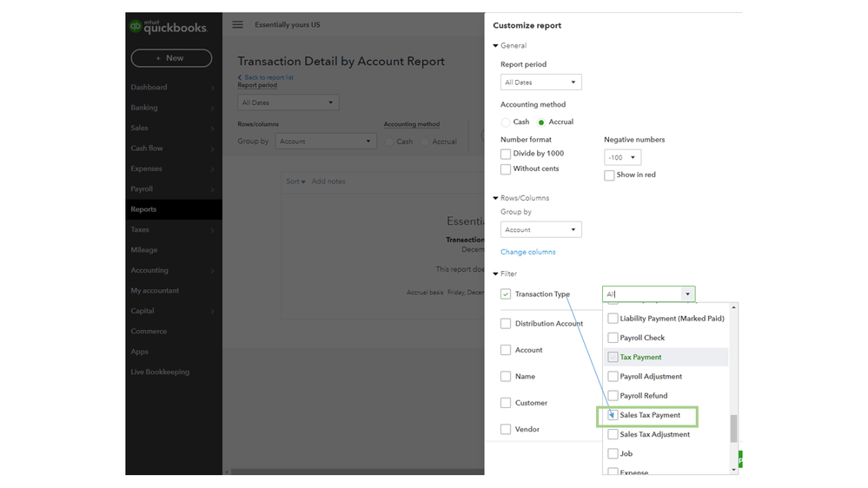Click the New button

[171, 58]
